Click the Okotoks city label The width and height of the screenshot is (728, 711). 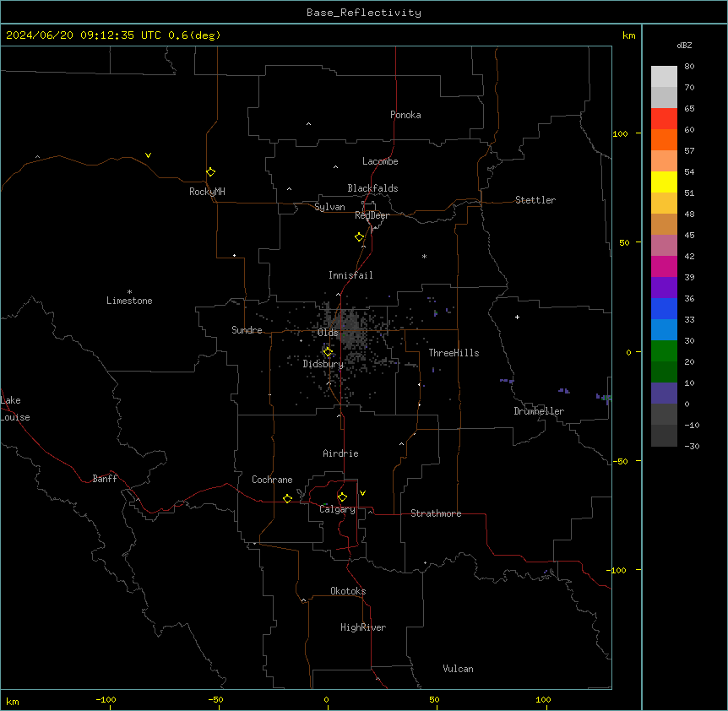coord(348,591)
